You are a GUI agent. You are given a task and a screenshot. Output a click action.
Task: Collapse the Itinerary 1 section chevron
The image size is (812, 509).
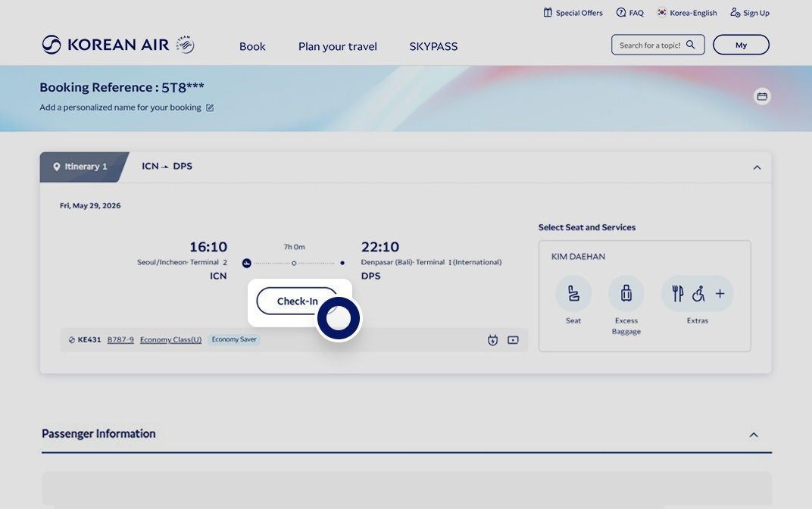757,167
